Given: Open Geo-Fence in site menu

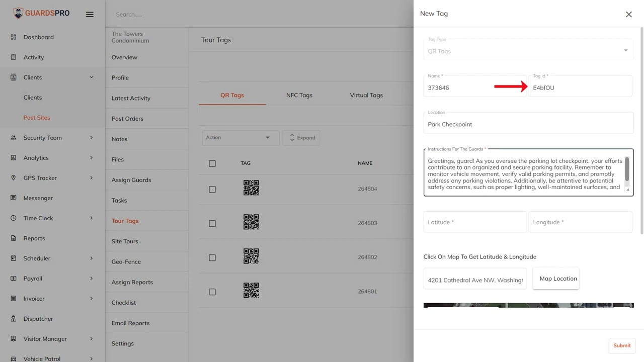Looking at the screenshot, I should pos(126,262).
